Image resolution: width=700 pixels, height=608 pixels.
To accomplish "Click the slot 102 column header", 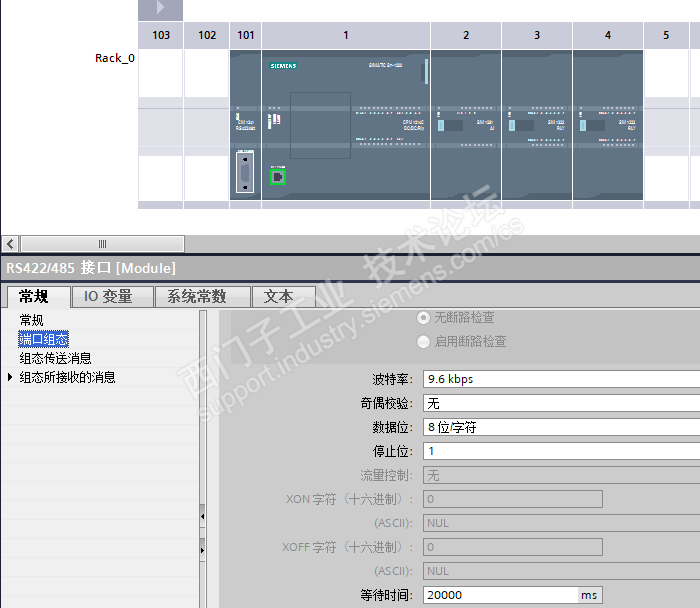I will [x=207, y=35].
